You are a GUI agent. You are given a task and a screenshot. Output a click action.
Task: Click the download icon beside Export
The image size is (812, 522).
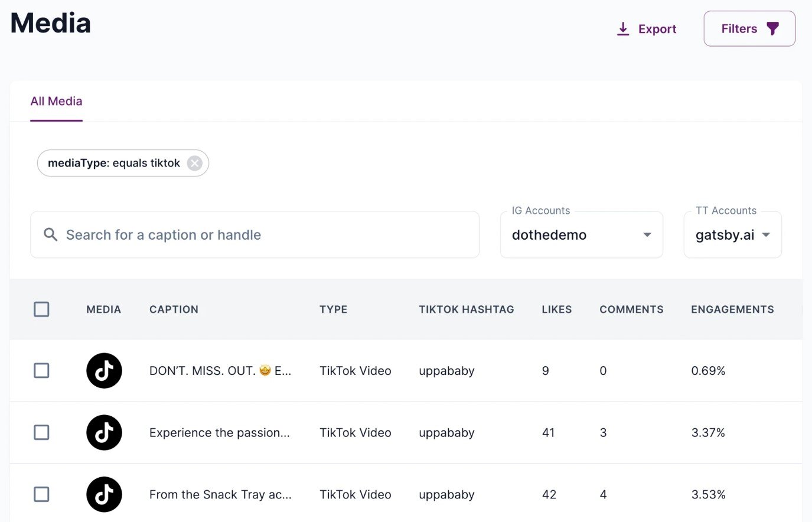pos(623,28)
